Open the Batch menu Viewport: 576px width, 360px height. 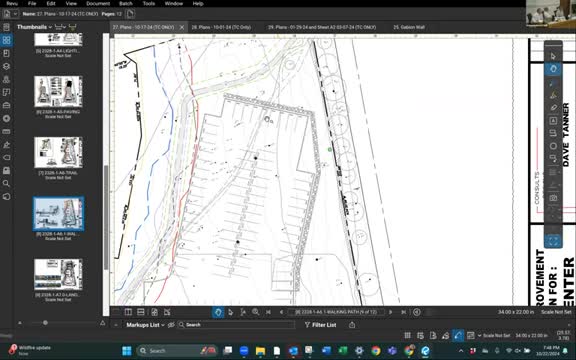126,3
